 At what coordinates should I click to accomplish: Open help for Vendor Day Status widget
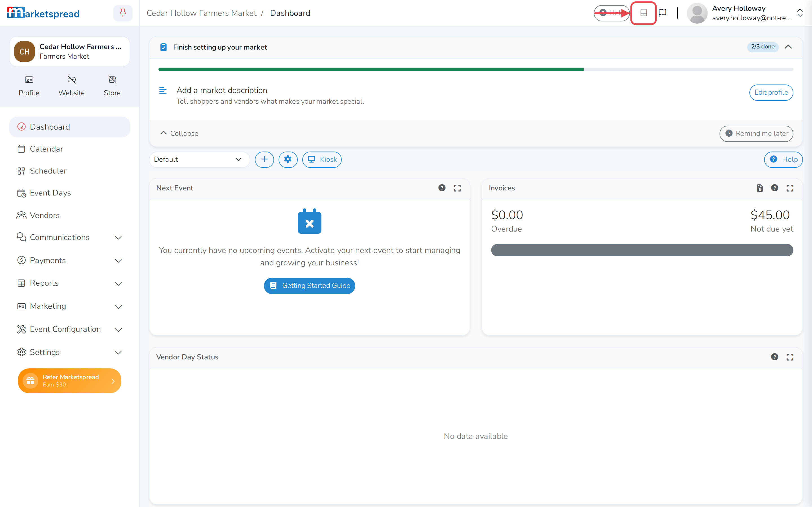775,357
